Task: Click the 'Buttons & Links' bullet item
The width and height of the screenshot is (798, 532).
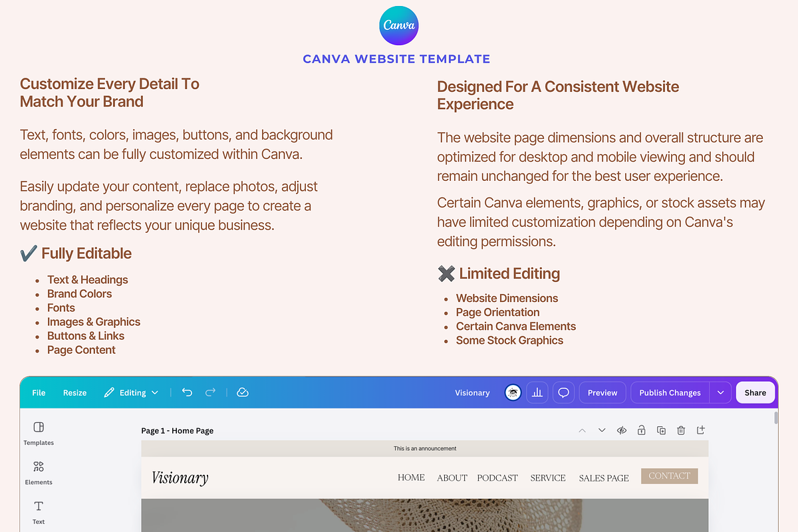Action: pos(86,336)
